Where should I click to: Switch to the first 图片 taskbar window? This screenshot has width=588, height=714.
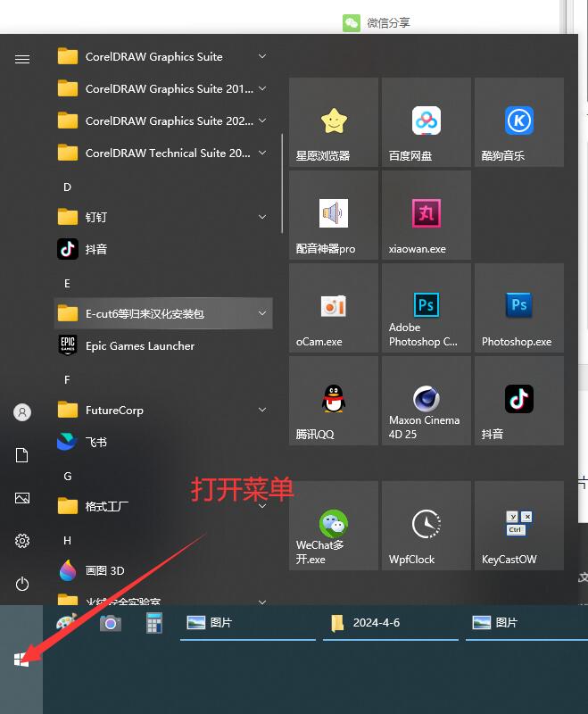coord(248,623)
